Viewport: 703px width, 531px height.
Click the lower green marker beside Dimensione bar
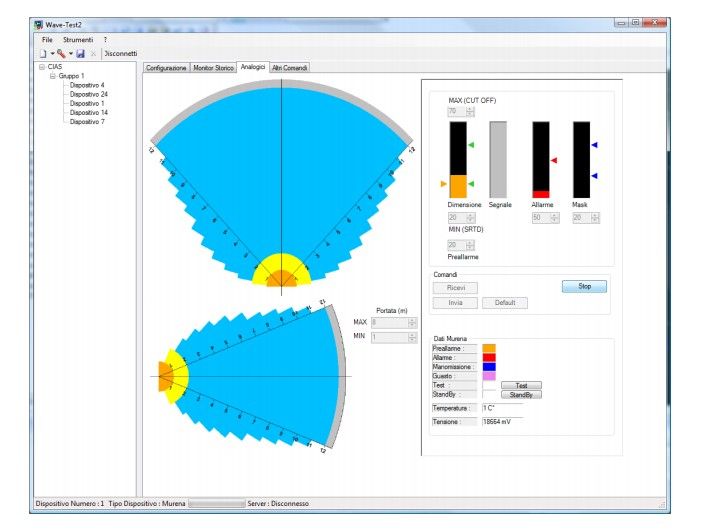(471, 183)
